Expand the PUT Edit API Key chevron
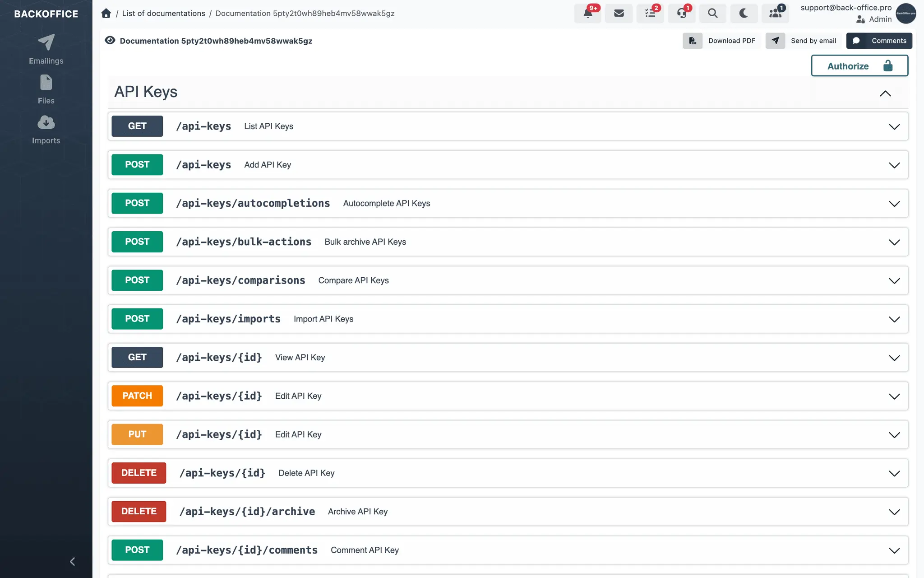Image resolution: width=924 pixels, height=578 pixels. click(x=894, y=435)
